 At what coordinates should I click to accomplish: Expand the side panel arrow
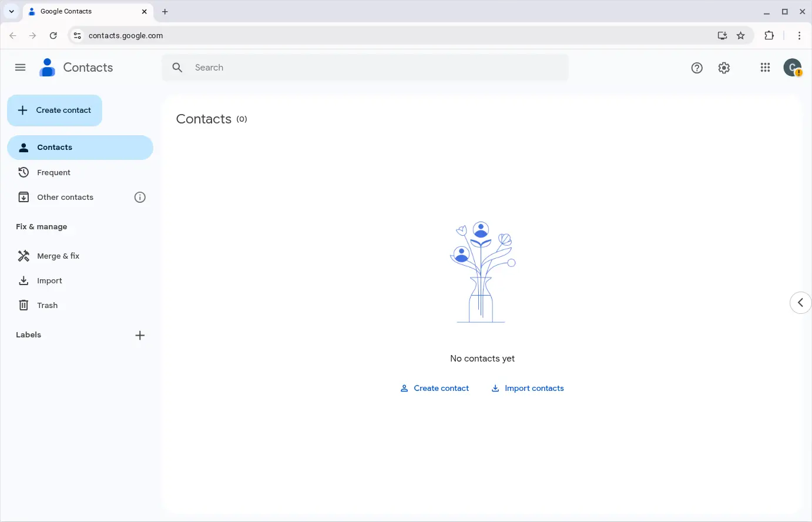tap(800, 303)
